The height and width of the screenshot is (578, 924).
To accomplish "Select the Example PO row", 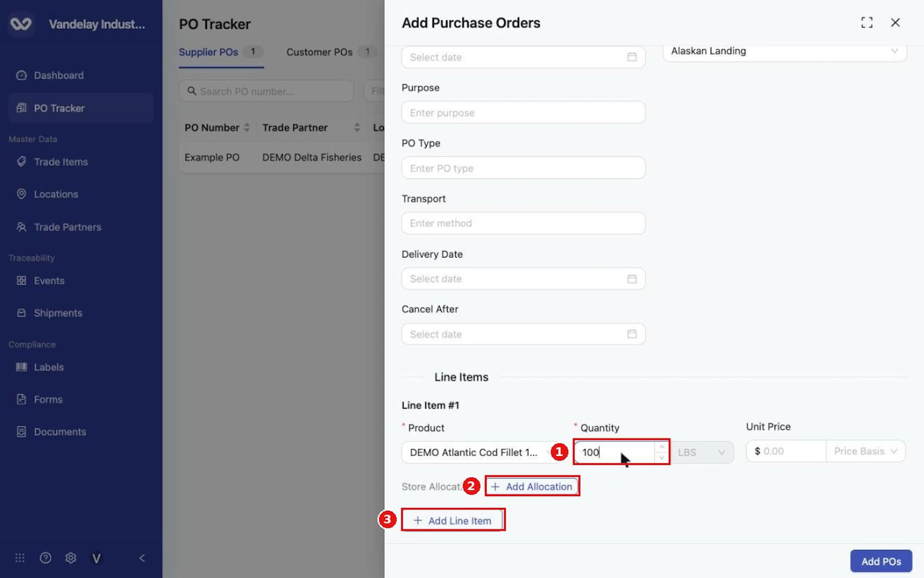I will click(282, 157).
